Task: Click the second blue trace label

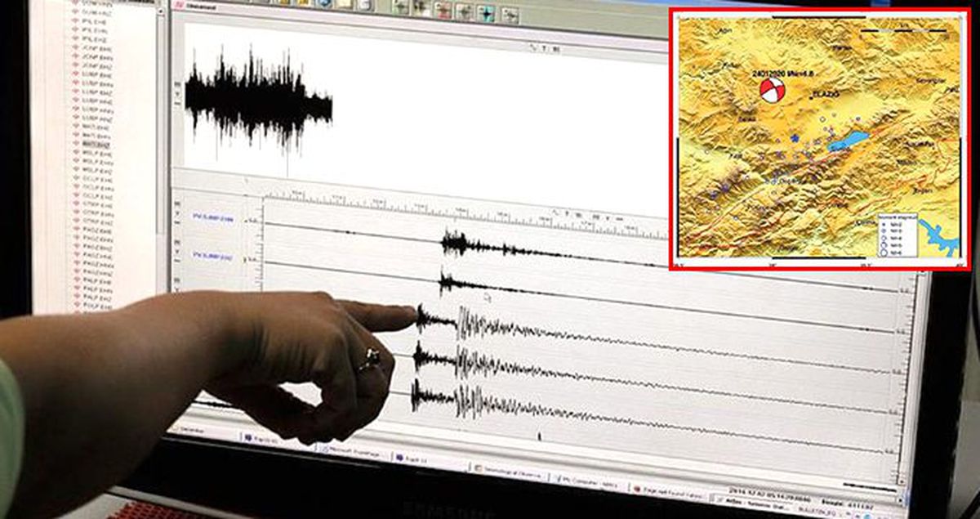Action: tap(212, 257)
